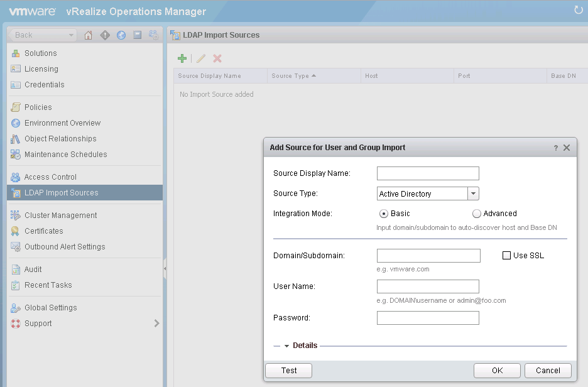The height and width of the screenshot is (387, 588).
Task: Confirm the dialog with OK
Action: pyautogui.click(x=498, y=371)
